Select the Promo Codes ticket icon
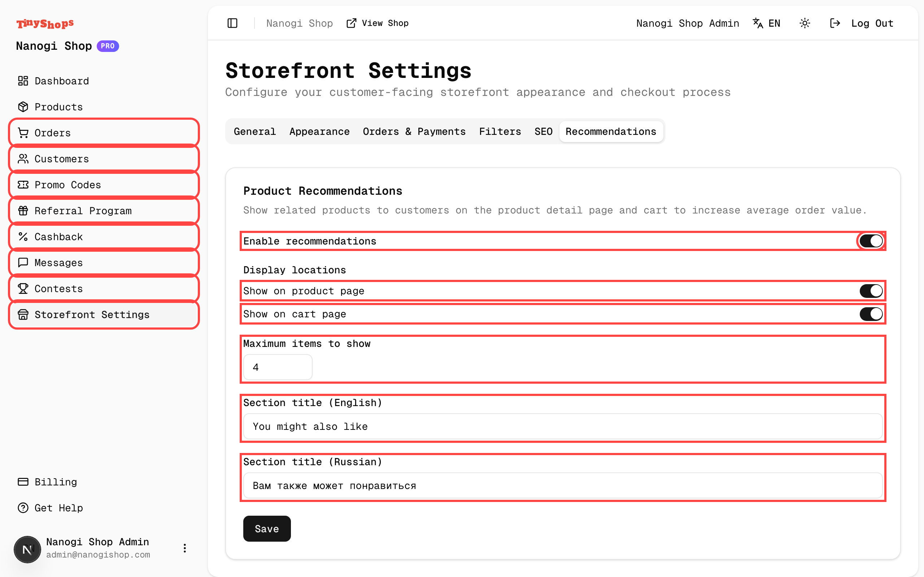This screenshot has height=577, width=924. (x=23, y=185)
